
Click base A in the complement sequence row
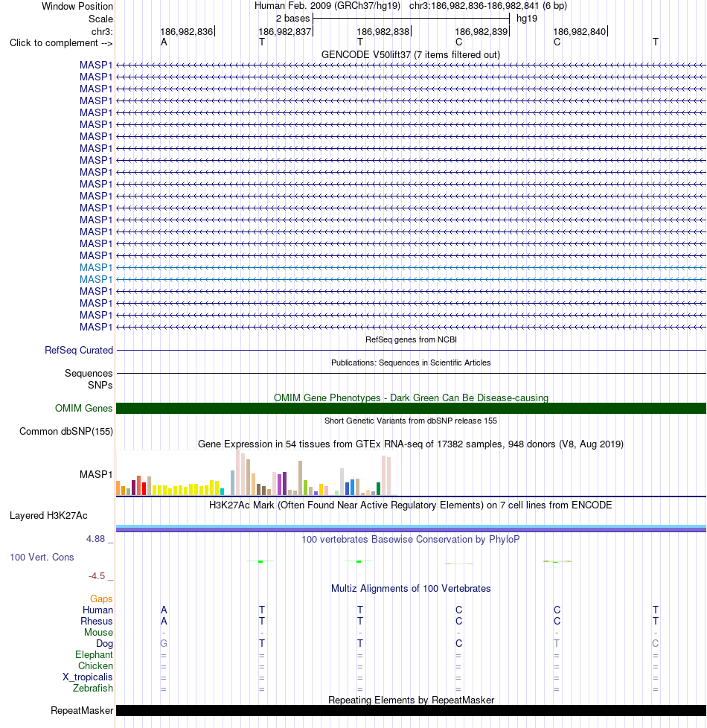(x=164, y=42)
